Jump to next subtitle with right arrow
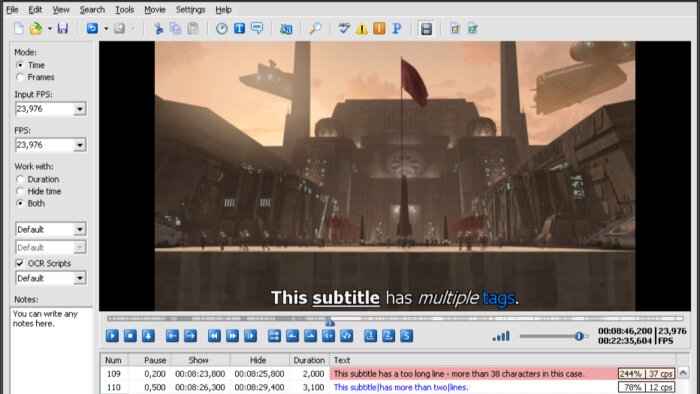Screen dimensions: 700x394 tap(191, 336)
